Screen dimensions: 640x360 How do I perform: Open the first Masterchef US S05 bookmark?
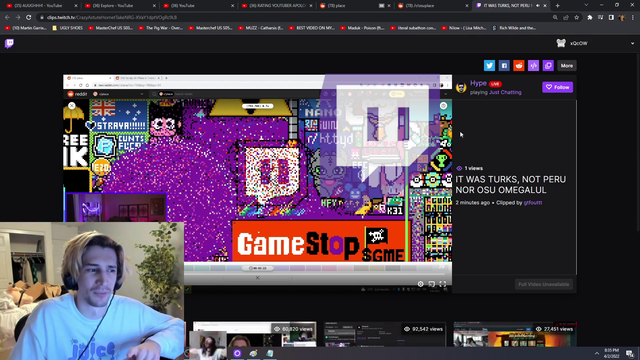(x=111, y=28)
